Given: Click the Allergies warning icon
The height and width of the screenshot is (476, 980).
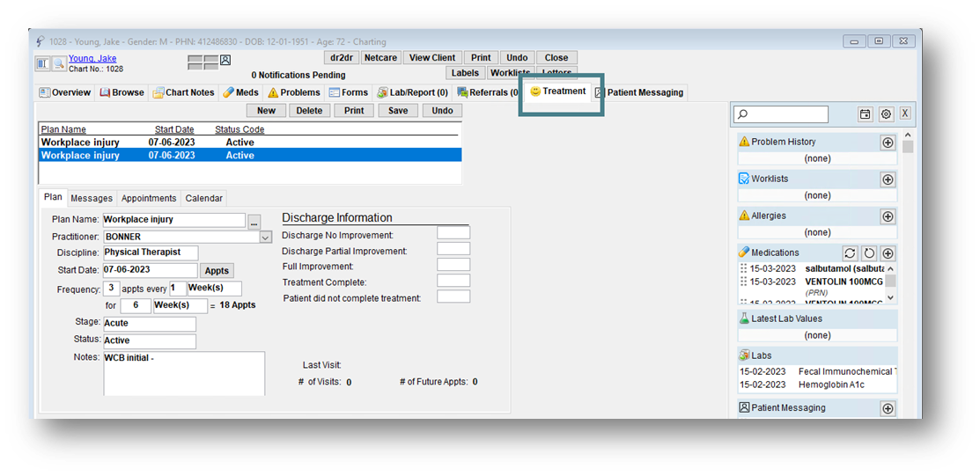Looking at the screenshot, I should pos(744,216).
